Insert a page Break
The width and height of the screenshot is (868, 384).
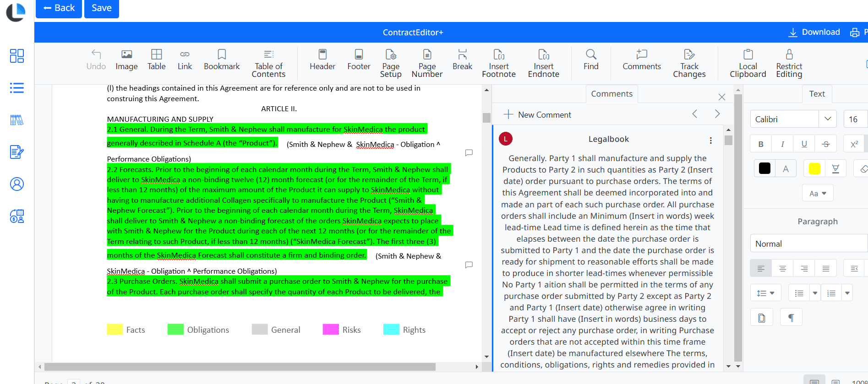[462, 60]
